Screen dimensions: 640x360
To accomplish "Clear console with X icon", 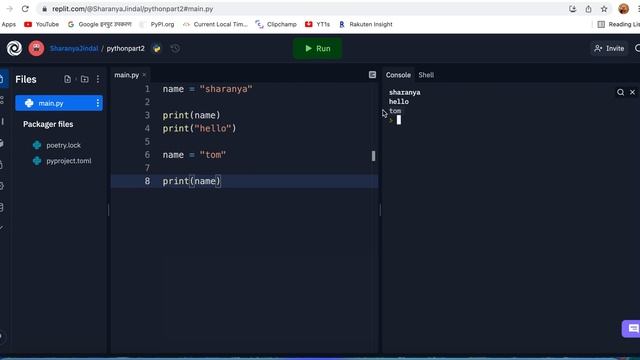I will [632, 92].
